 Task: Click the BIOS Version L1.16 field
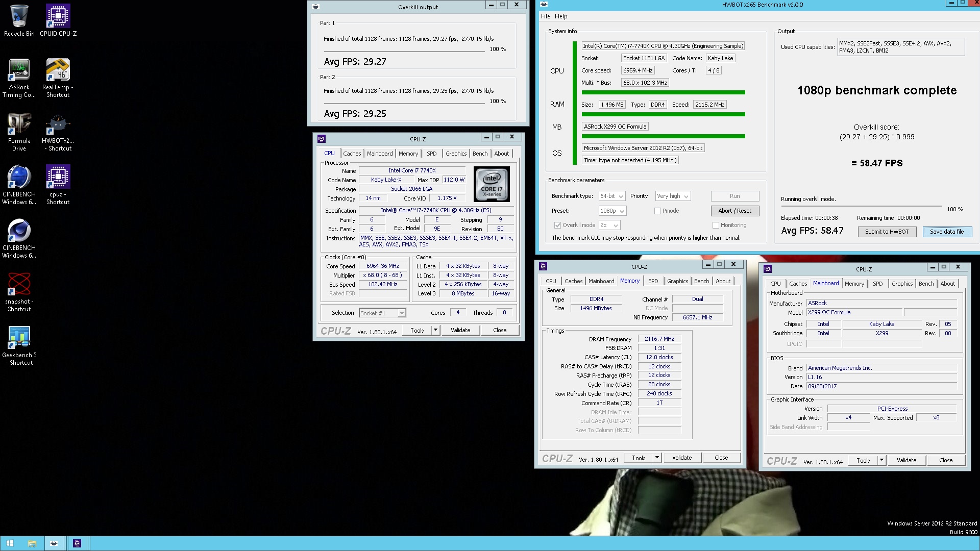click(x=881, y=377)
